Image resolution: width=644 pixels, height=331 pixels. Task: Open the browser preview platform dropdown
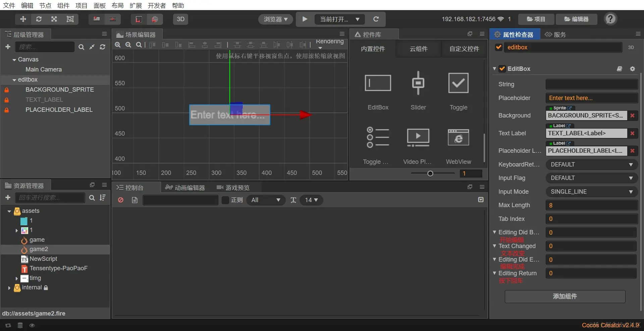click(276, 19)
